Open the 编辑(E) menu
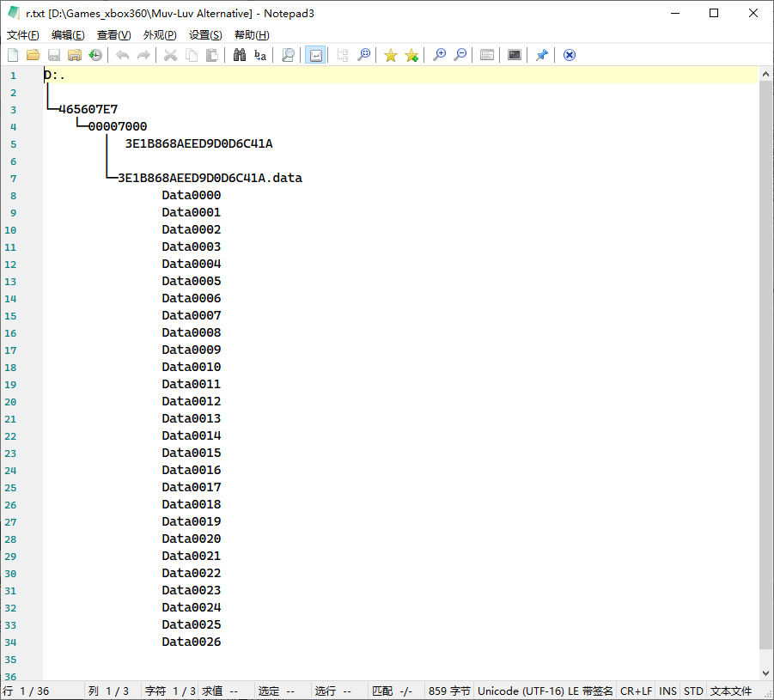 tap(68, 35)
